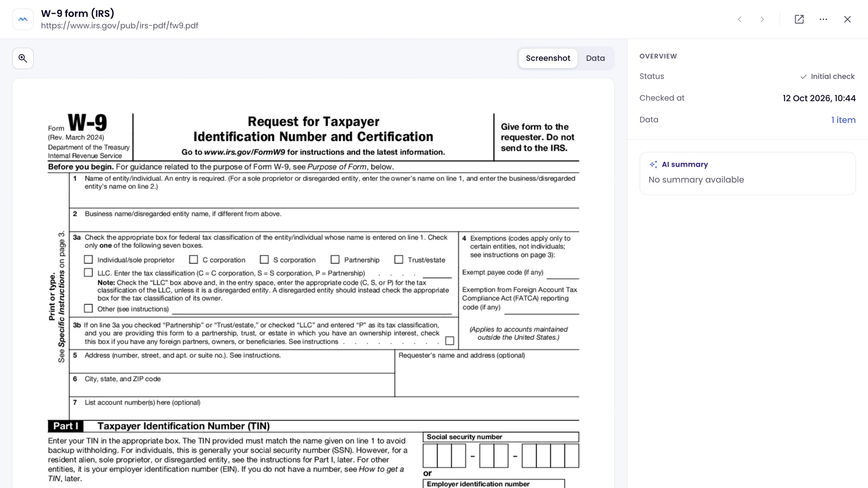Click the City, state, and ZIP code field
868x488 pixels.
[232, 385]
